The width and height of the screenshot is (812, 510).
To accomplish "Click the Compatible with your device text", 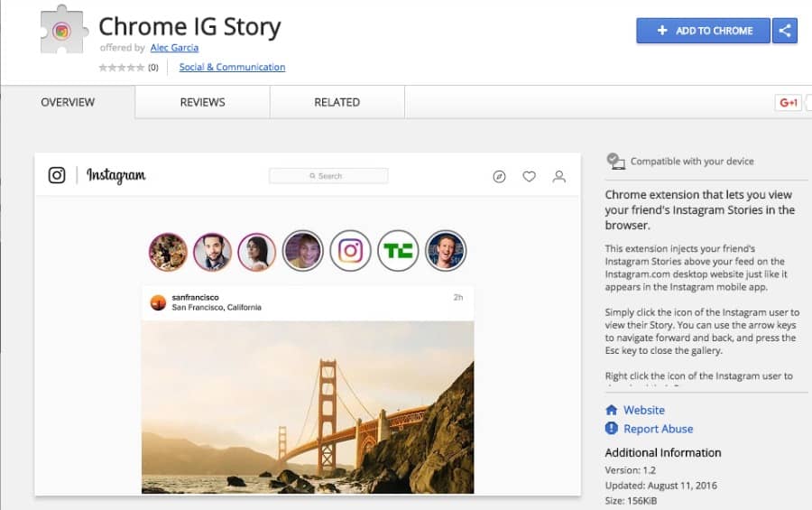I will tap(692, 162).
